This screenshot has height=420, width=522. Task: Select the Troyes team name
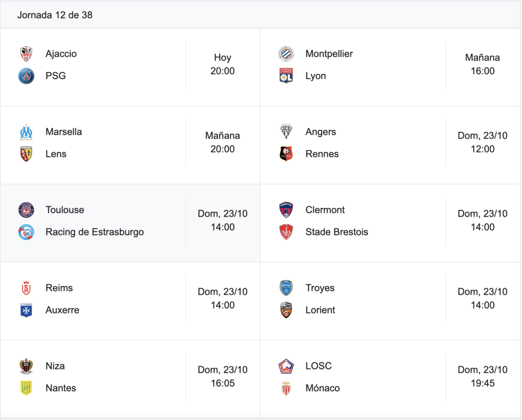320,288
